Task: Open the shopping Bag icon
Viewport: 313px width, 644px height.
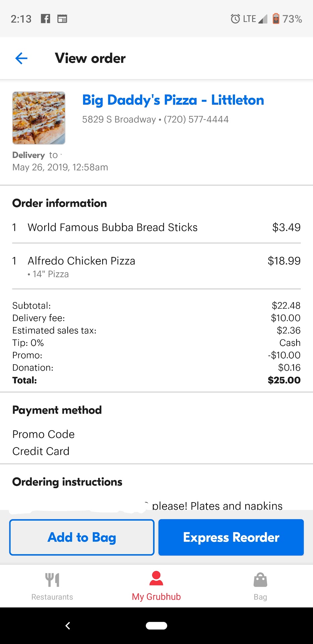Action: [260, 580]
